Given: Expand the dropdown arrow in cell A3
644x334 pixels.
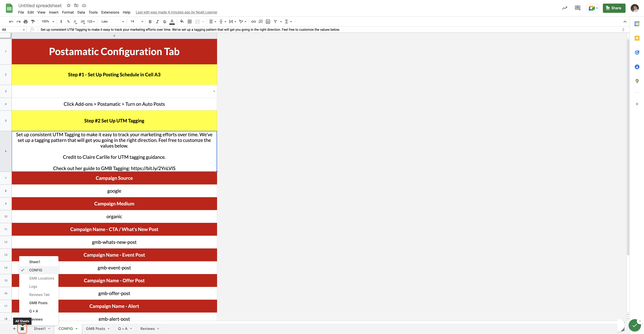Looking at the screenshot, I should tap(214, 91).
